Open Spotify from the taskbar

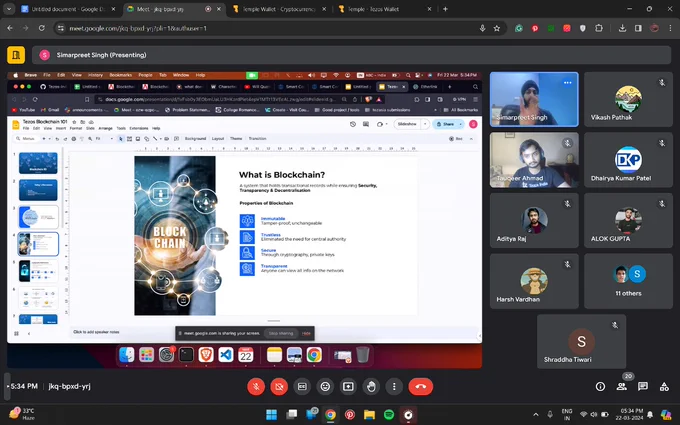point(389,415)
